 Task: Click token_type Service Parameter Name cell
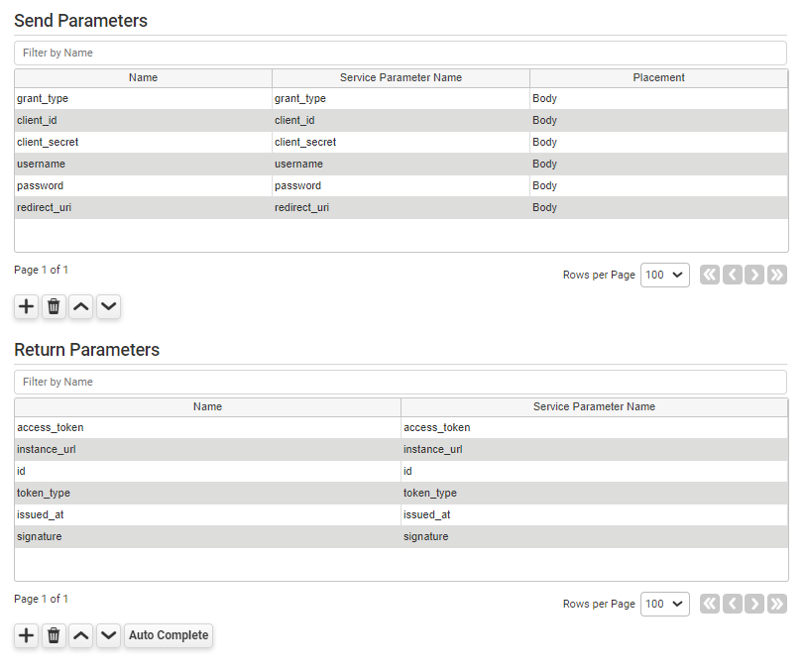click(x=594, y=494)
